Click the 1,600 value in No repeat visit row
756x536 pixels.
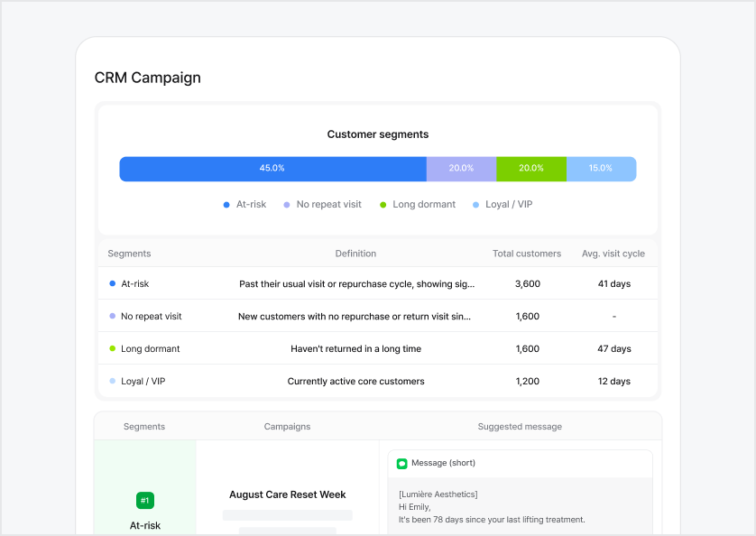coord(528,317)
